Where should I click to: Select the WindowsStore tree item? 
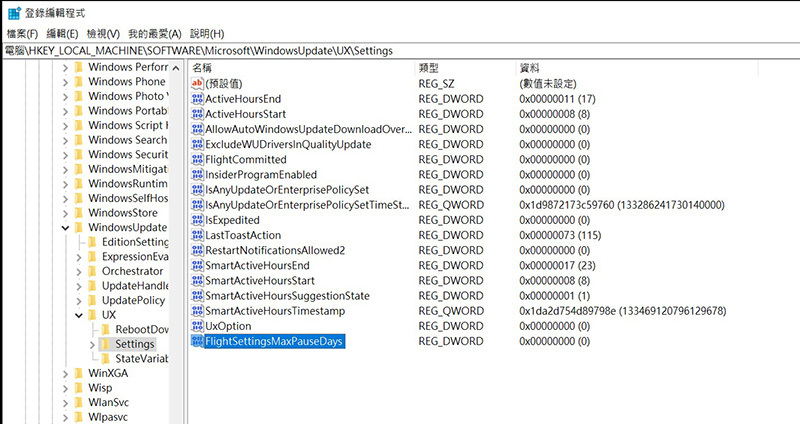(122, 212)
